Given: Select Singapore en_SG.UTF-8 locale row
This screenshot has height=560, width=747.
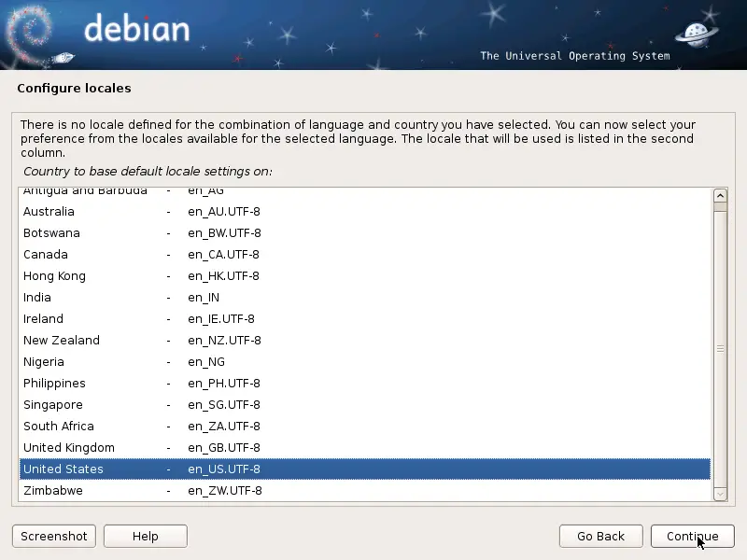Looking at the screenshot, I should pyautogui.click(x=365, y=404).
